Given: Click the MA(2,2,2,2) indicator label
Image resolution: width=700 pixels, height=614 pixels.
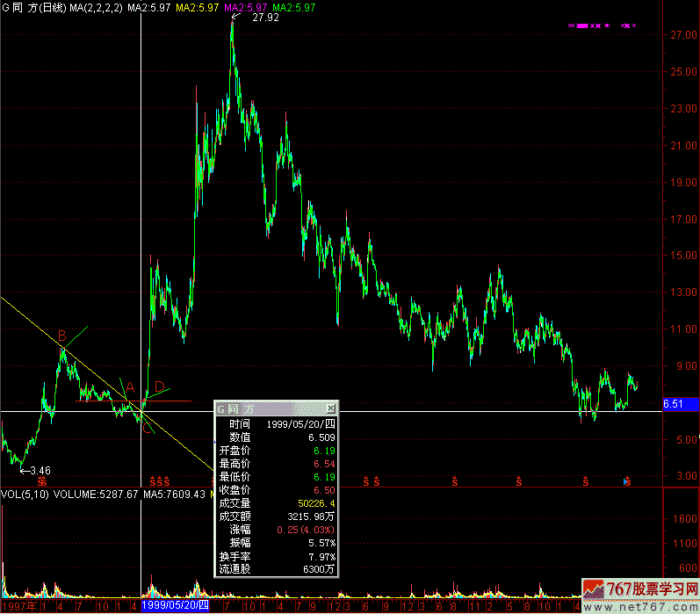Looking at the screenshot, I should [96, 7].
